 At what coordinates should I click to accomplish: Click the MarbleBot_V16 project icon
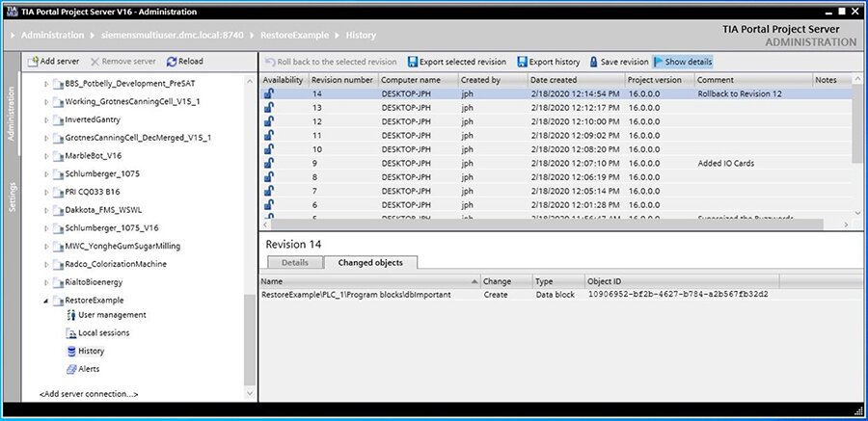[x=58, y=156]
